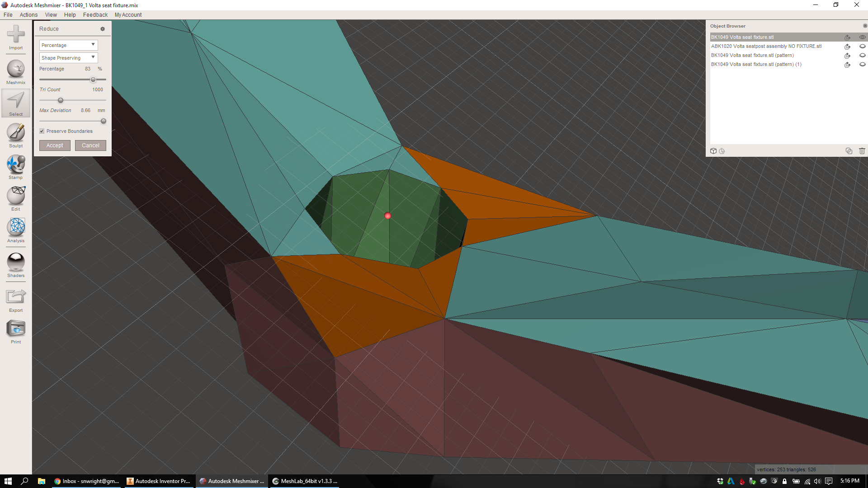Click the Max Deviation slider handle
This screenshot has height=488, width=868.
[x=104, y=121]
